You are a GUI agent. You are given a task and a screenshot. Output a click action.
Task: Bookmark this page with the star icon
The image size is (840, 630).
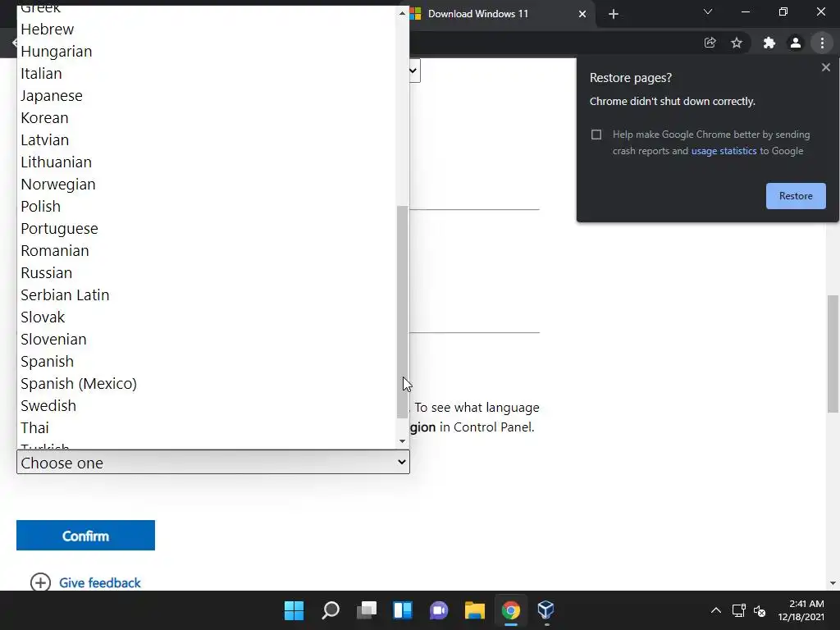[x=737, y=43]
